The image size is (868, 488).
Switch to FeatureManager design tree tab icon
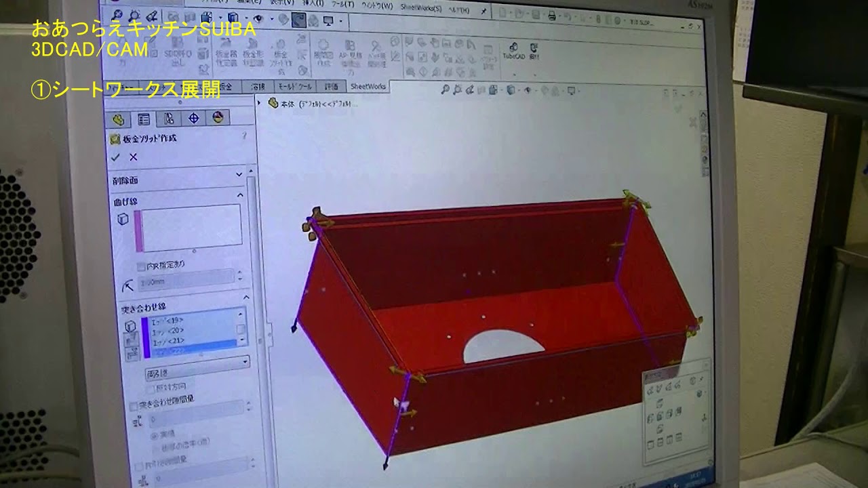coord(119,119)
